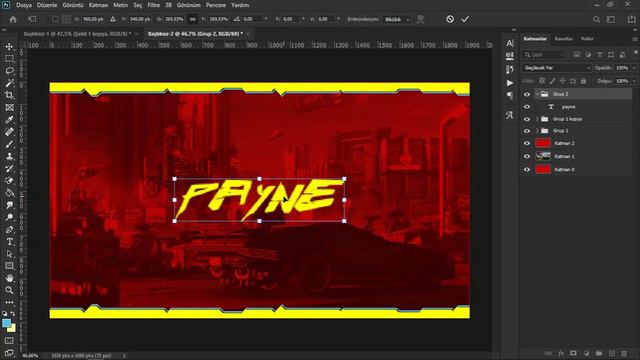The width and height of the screenshot is (640, 360).
Task: Click the X position input field
Action: 93,19
